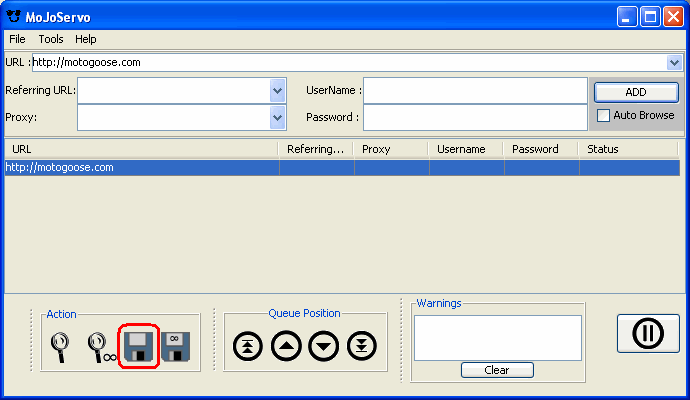Clear the Warnings box
The height and width of the screenshot is (400, 690).
(497, 370)
